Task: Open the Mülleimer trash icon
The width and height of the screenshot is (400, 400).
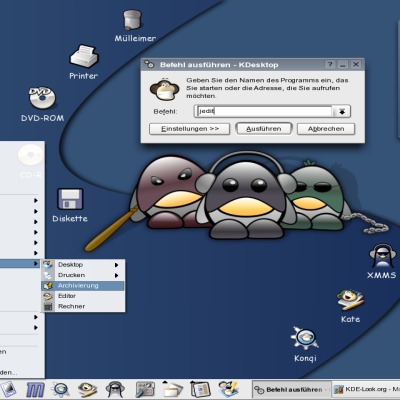Action: pos(132,20)
